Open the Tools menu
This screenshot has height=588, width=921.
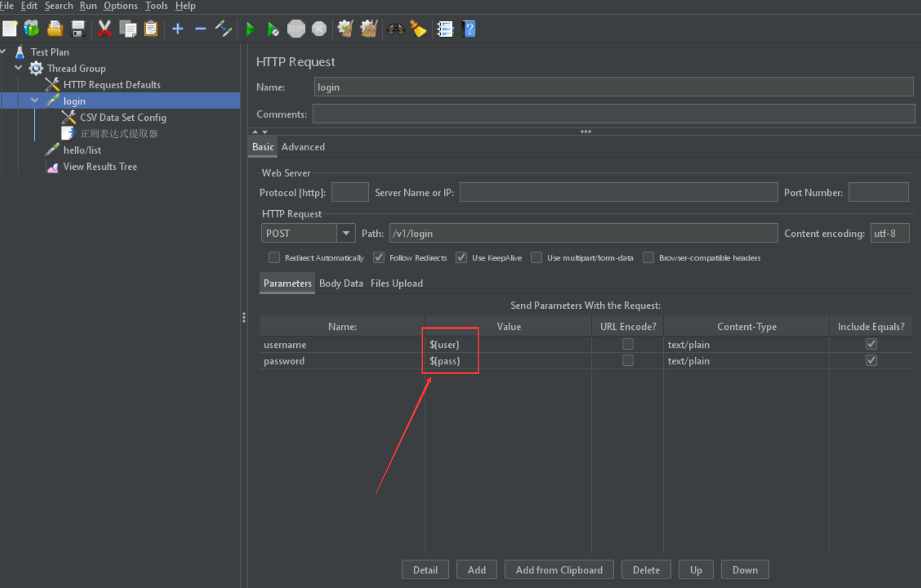tap(156, 6)
